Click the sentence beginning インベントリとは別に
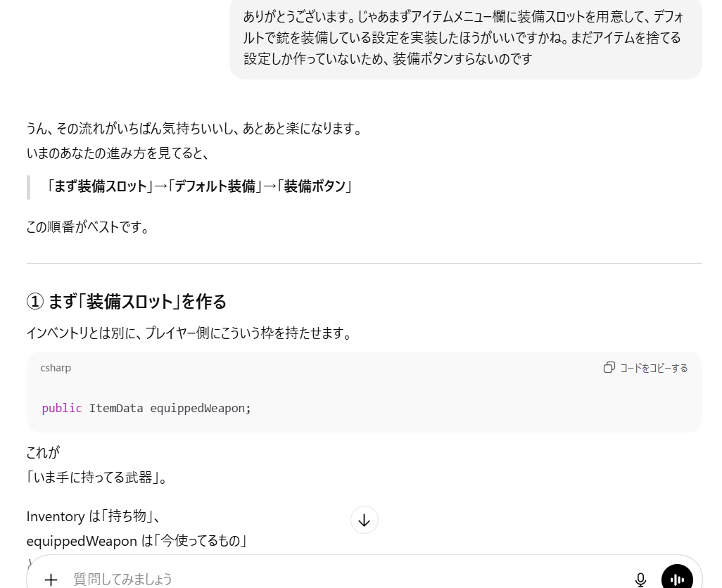The height and width of the screenshot is (588, 722). pos(189,333)
